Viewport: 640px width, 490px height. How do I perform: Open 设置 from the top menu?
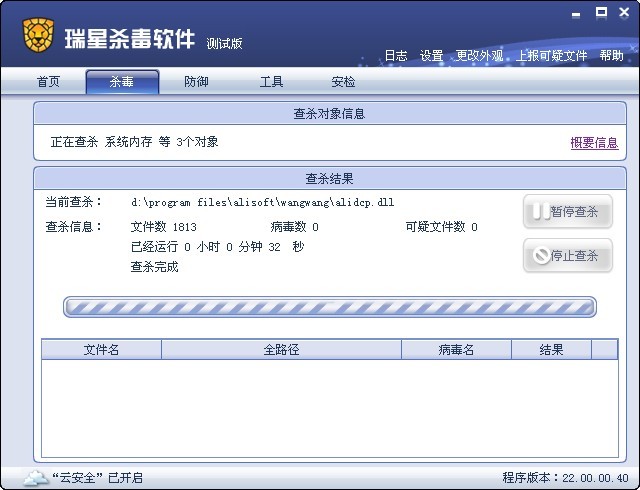pos(431,56)
